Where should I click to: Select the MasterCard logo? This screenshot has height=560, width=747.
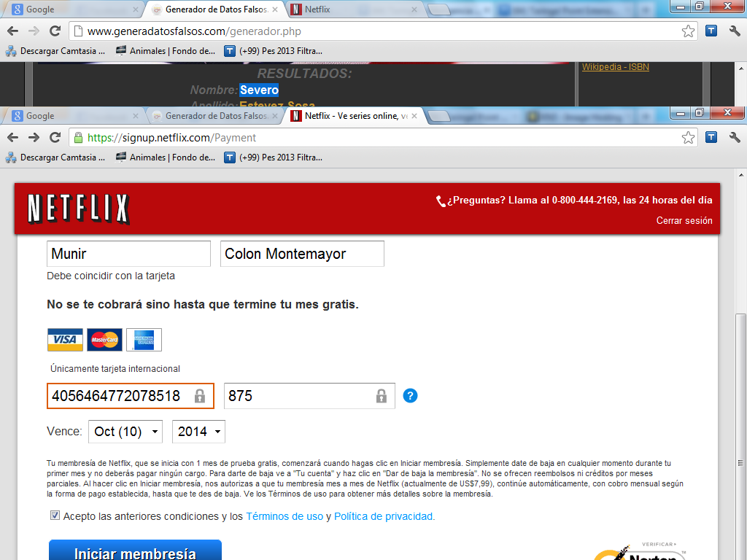(104, 340)
